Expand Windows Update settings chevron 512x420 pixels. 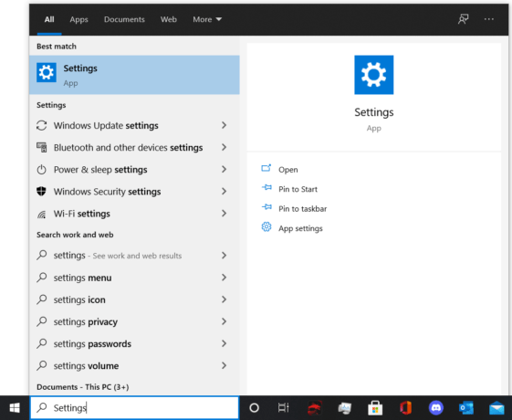224,125
